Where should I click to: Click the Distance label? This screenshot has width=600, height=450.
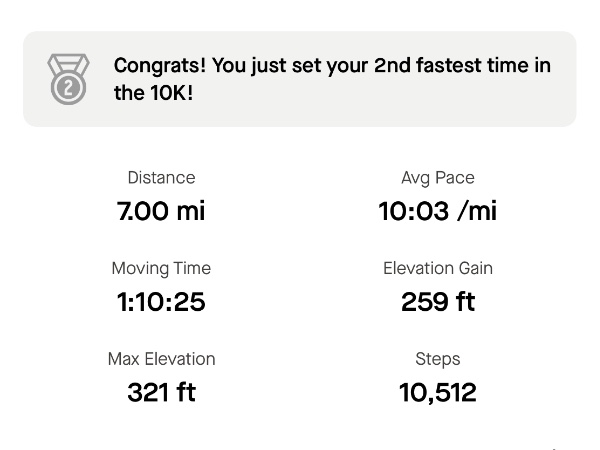161,178
